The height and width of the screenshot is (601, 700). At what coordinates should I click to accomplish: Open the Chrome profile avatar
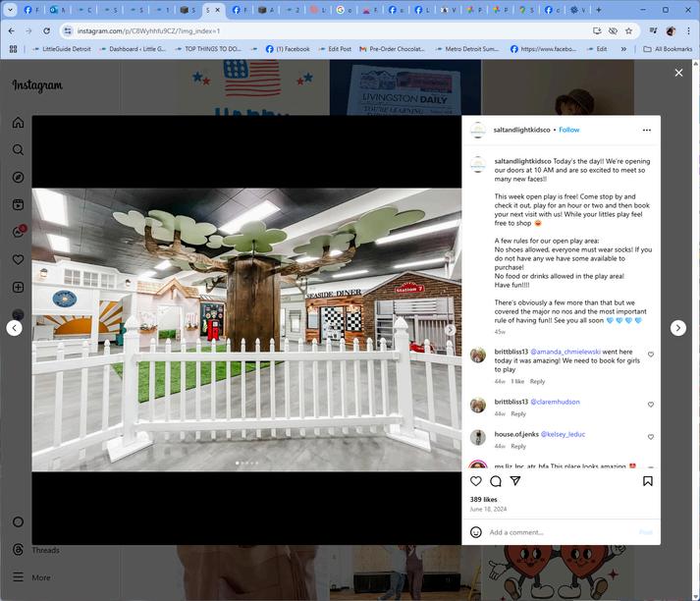(671, 30)
